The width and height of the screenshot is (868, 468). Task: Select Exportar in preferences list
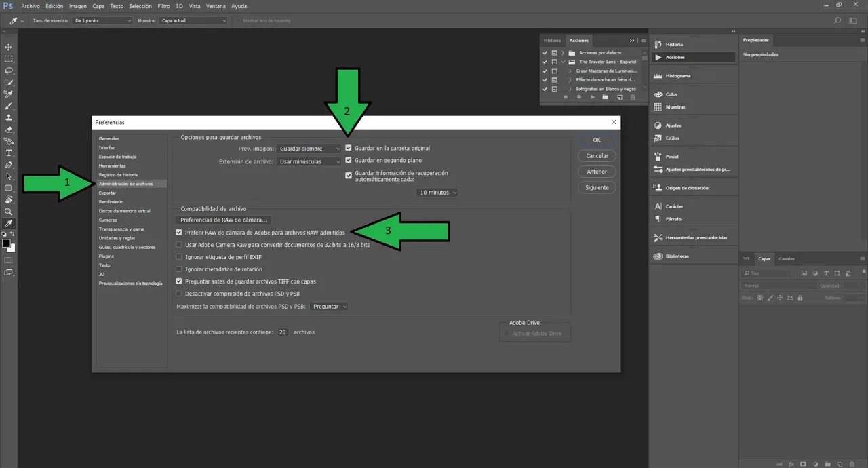107,193
